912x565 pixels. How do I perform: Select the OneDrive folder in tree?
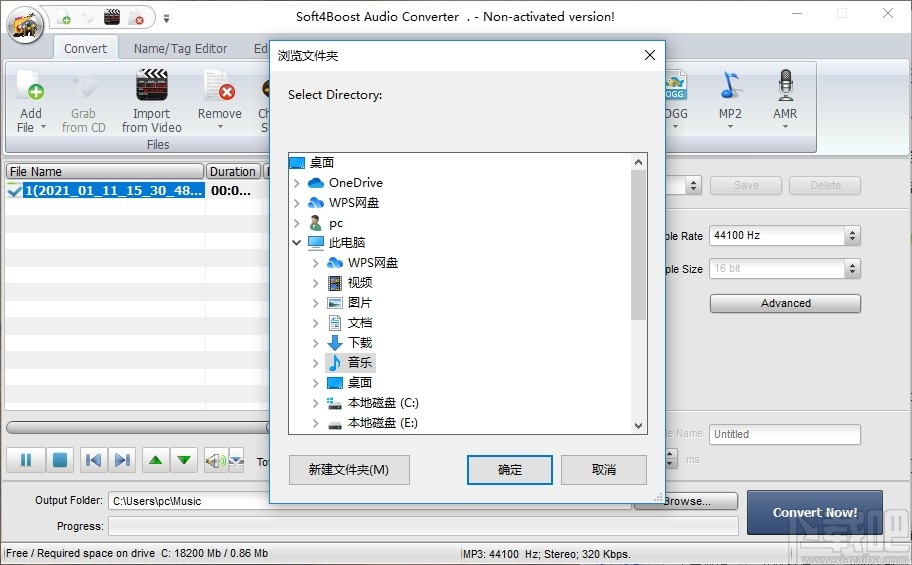pyautogui.click(x=355, y=183)
